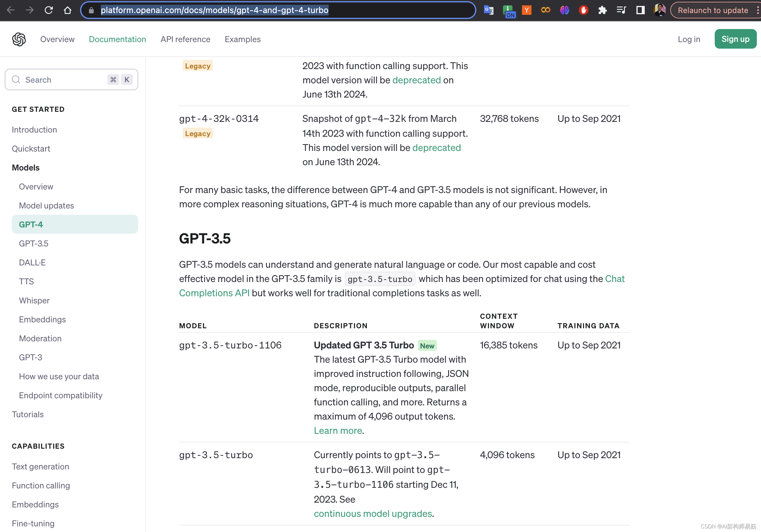Open the Examples tab

242,39
